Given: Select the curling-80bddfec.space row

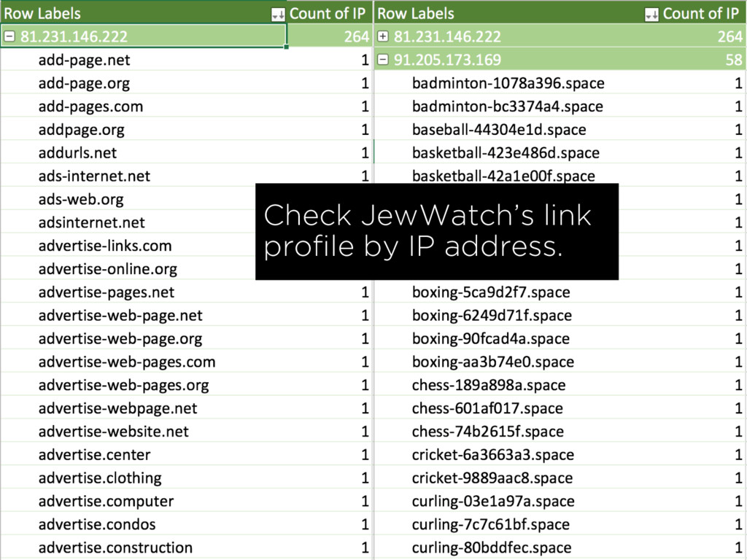Looking at the screenshot, I should pos(560,548).
